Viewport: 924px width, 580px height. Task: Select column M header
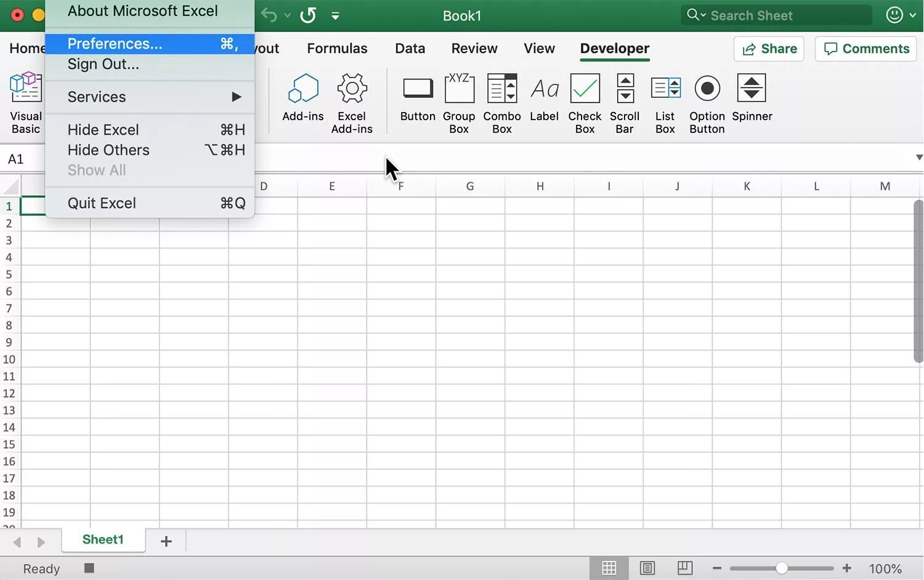885,187
